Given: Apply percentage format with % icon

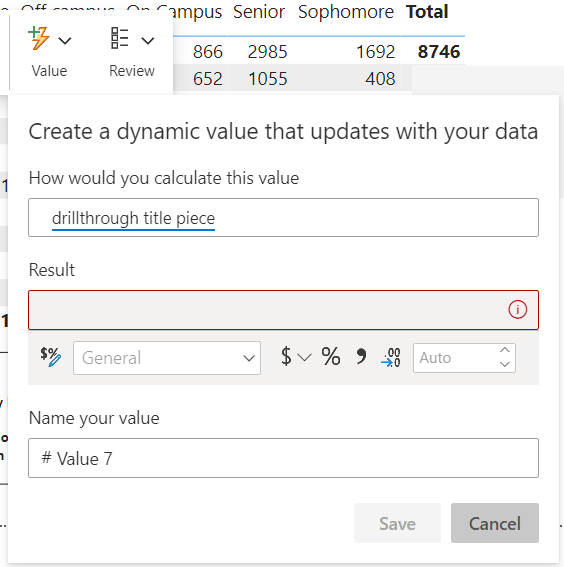Looking at the screenshot, I should tap(331, 357).
